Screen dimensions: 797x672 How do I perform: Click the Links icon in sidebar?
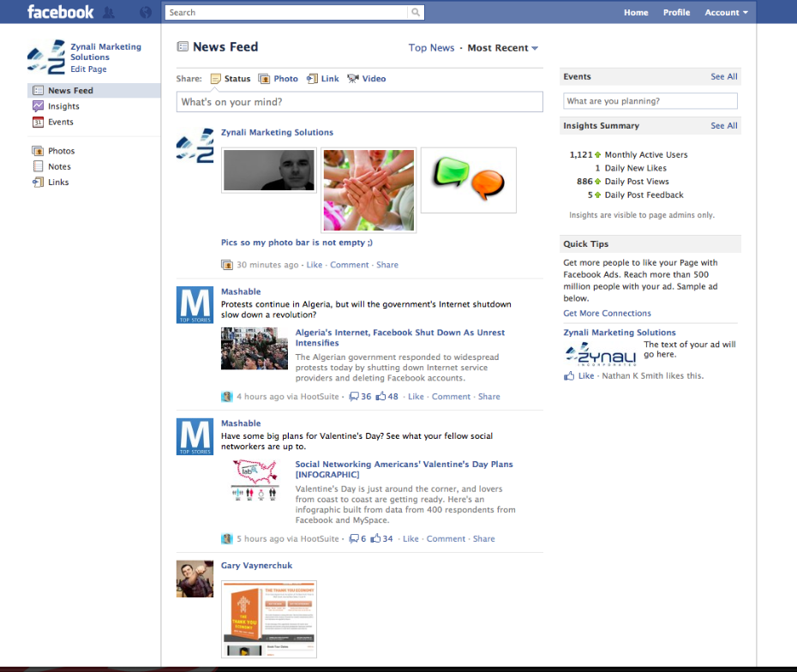coord(38,182)
